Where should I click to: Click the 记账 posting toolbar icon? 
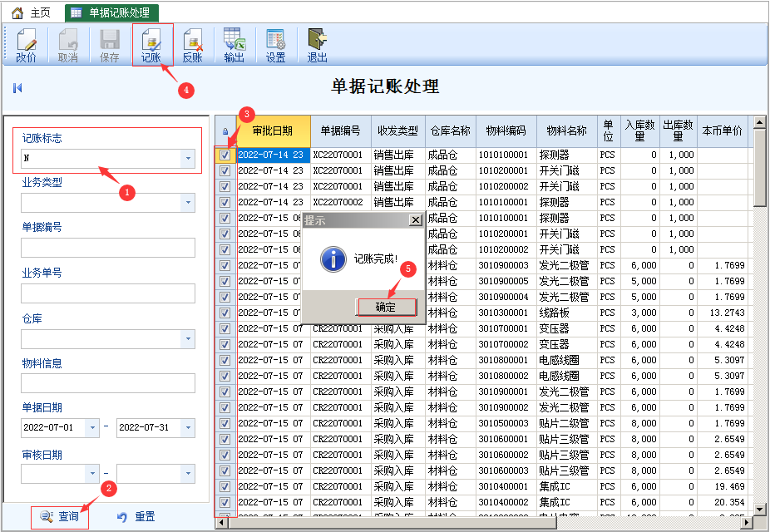tap(151, 46)
